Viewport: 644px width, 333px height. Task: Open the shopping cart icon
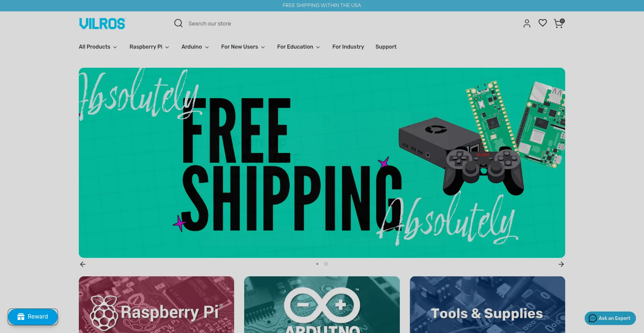(559, 23)
